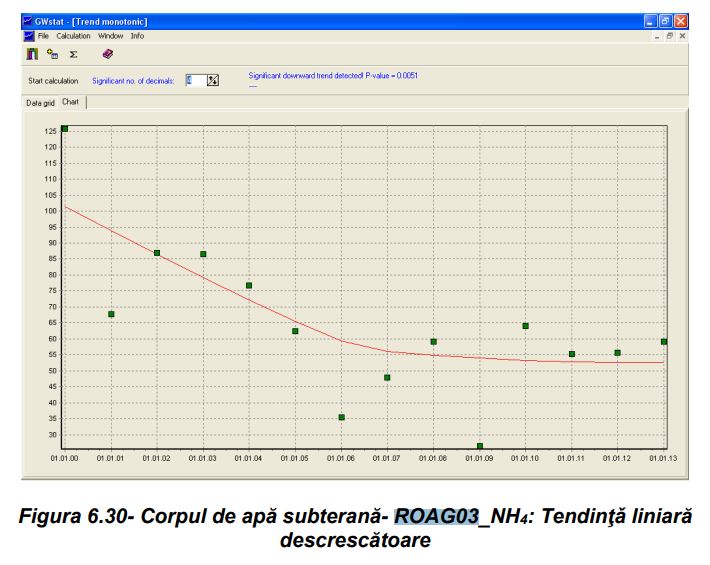Open the Window menu
The height and width of the screenshot is (565, 710).
pyautogui.click(x=110, y=36)
